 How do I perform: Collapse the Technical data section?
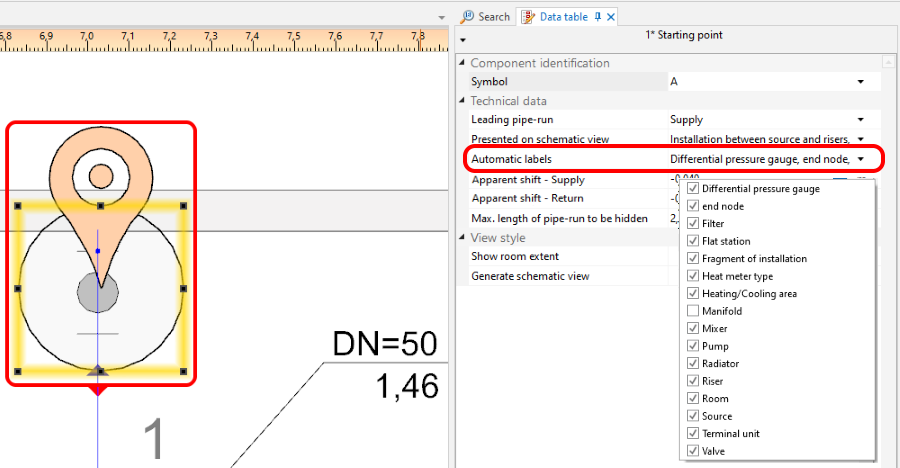[x=462, y=101]
